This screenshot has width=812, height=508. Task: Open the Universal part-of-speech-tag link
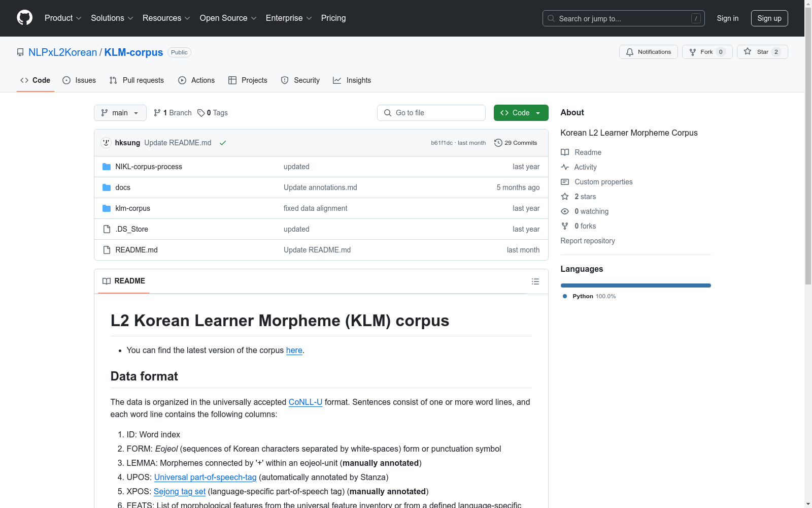(x=206, y=477)
